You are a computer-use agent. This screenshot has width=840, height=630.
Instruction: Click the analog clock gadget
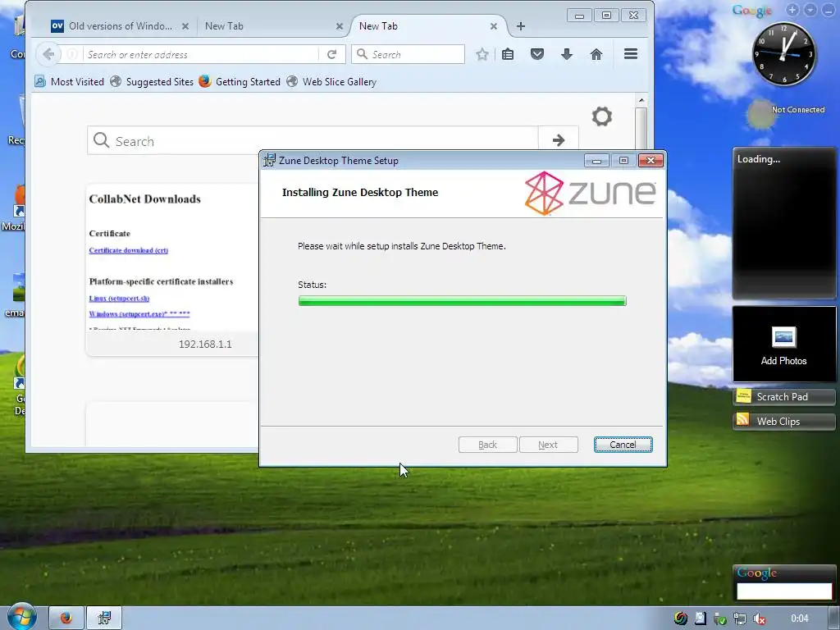(783, 54)
